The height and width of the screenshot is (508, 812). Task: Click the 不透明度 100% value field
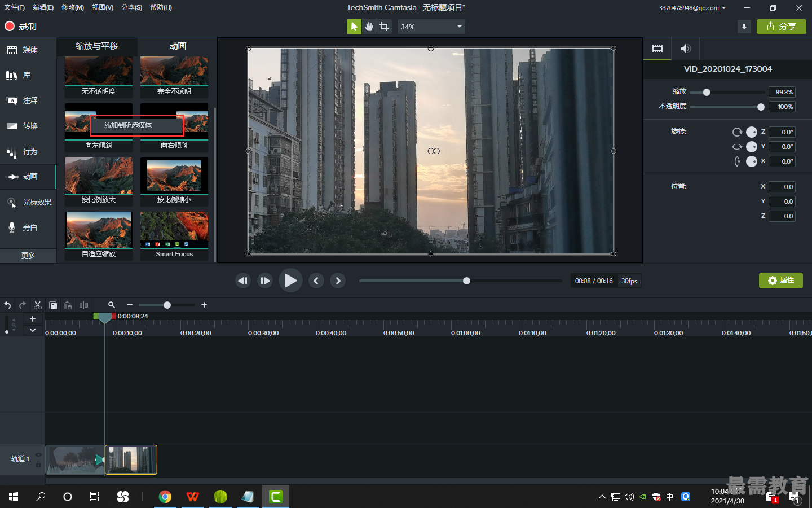(x=782, y=107)
